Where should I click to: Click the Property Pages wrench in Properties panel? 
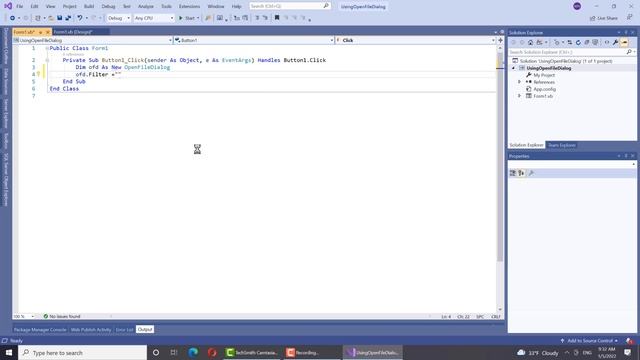click(531, 173)
